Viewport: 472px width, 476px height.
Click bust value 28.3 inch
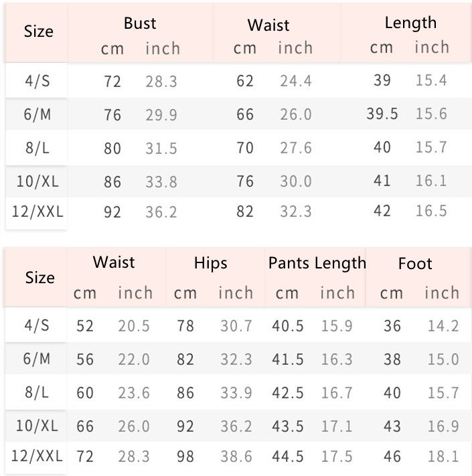pos(161,82)
